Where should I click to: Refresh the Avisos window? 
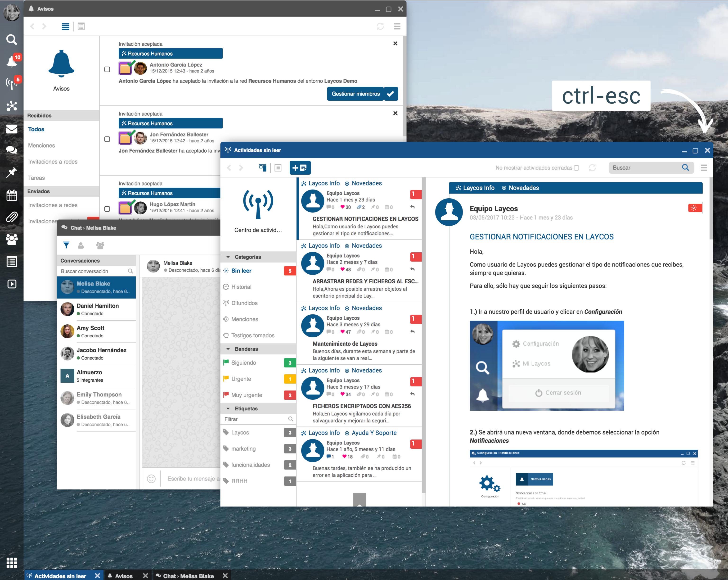point(380,26)
